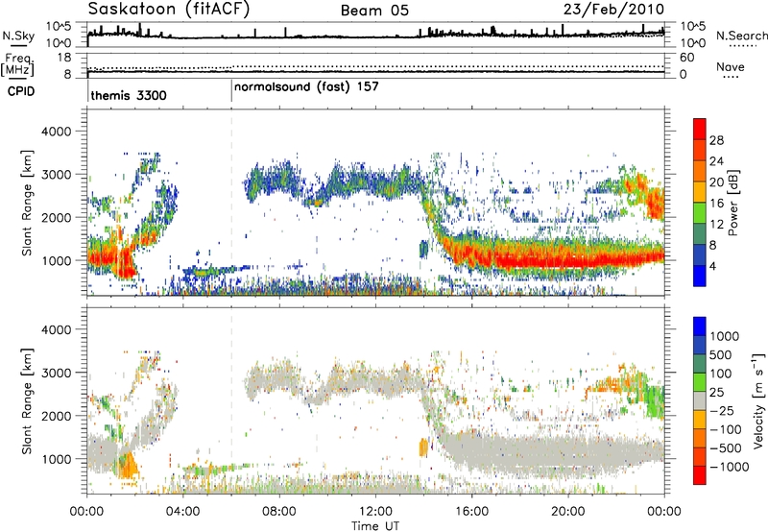Click the 'Nave' legend label
768x532 pixels.
point(731,66)
